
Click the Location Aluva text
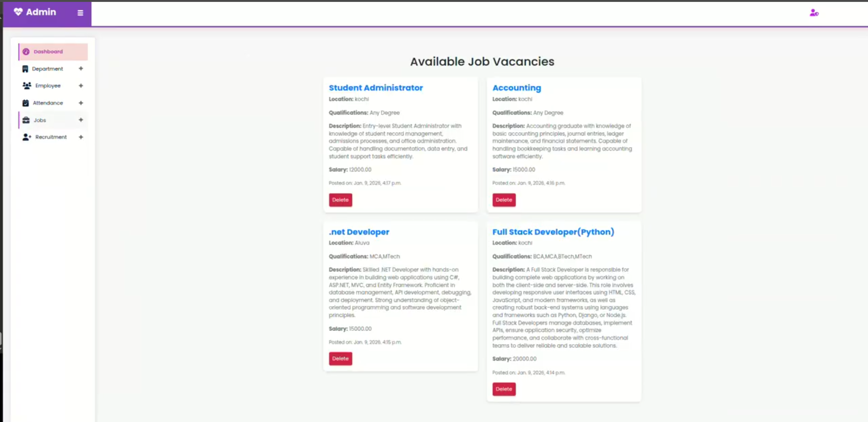tap(349, 243)
